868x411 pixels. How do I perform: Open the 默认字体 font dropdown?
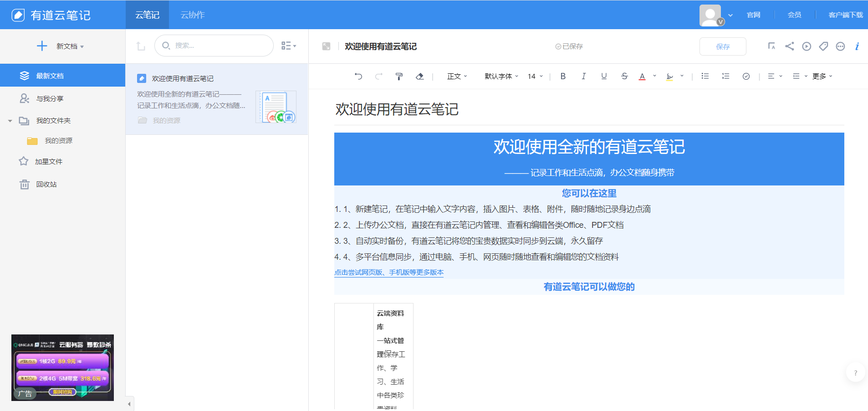[x=501, y=76]
